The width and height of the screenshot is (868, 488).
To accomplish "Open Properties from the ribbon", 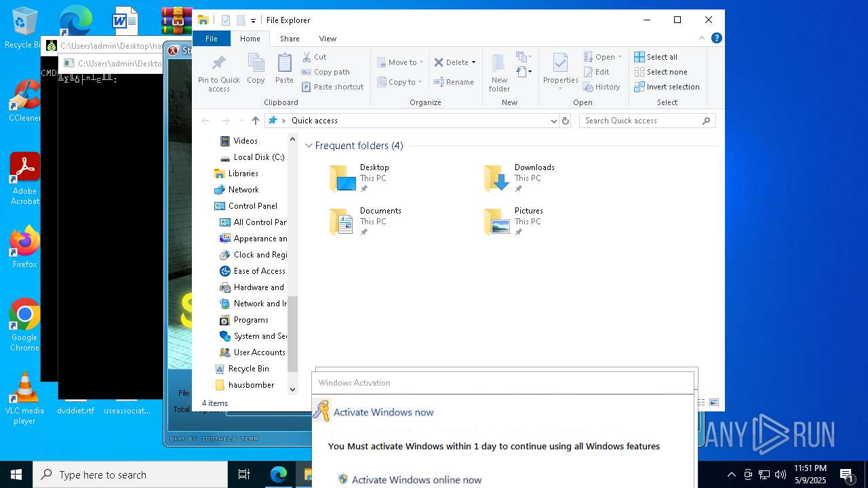I will [x=560, y=72].
